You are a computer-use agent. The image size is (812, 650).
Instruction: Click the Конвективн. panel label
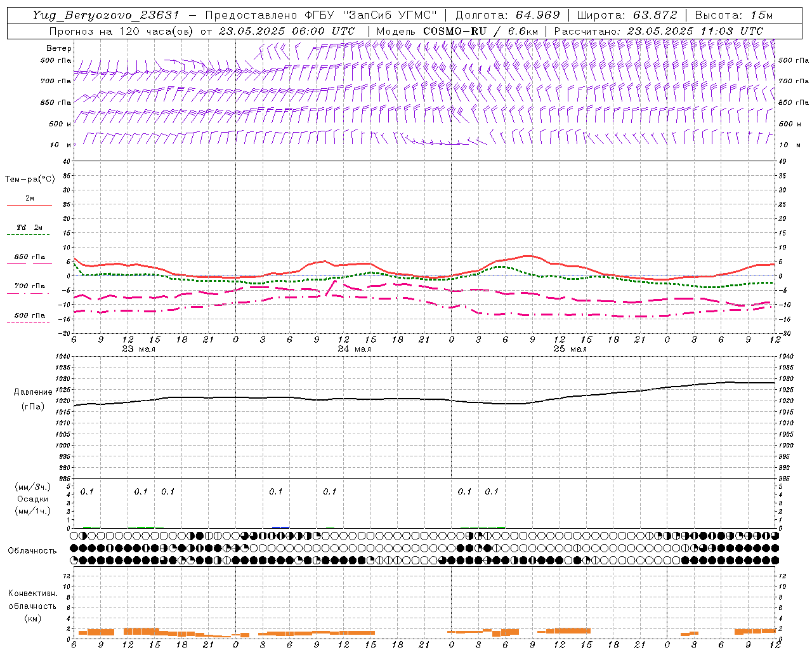click(32, 594)
